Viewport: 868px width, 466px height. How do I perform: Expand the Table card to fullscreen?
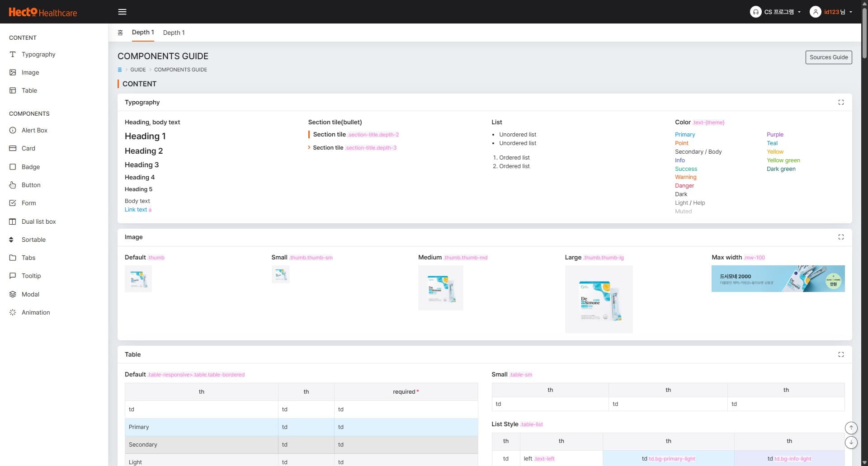841,355
